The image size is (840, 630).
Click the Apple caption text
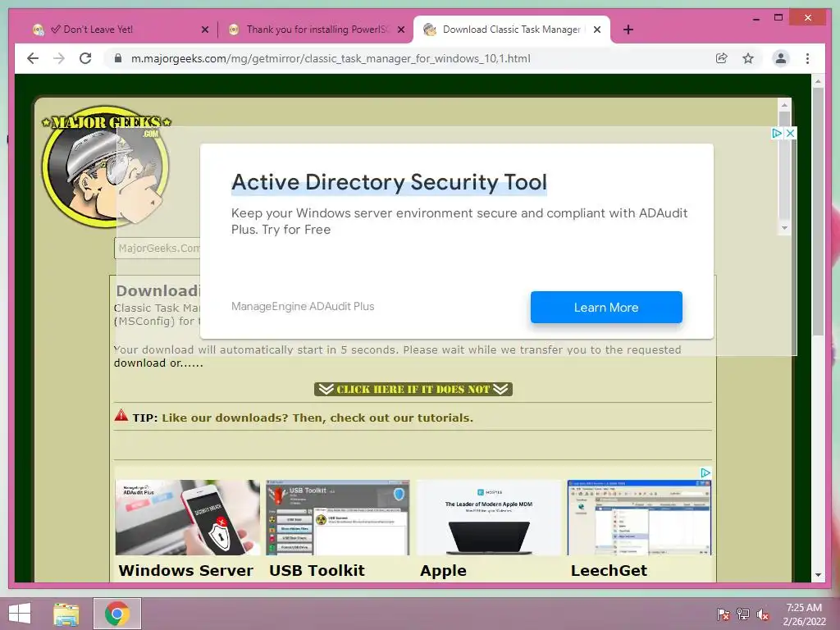tap(443, 571)
